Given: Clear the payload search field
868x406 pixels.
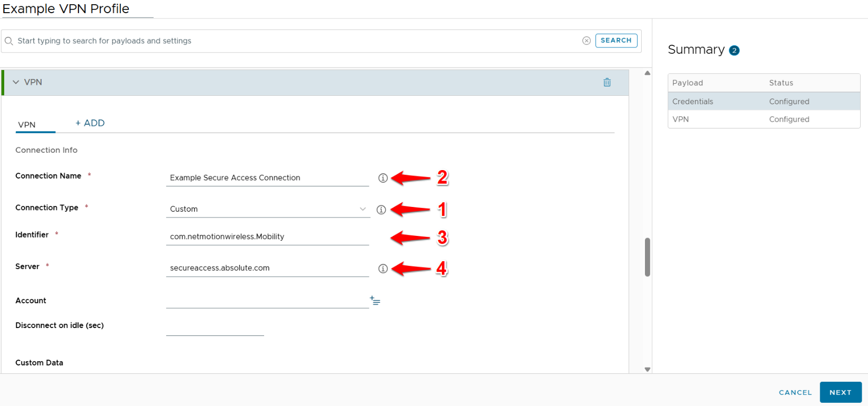Looking at the screenshot, I should click(587, 41).
